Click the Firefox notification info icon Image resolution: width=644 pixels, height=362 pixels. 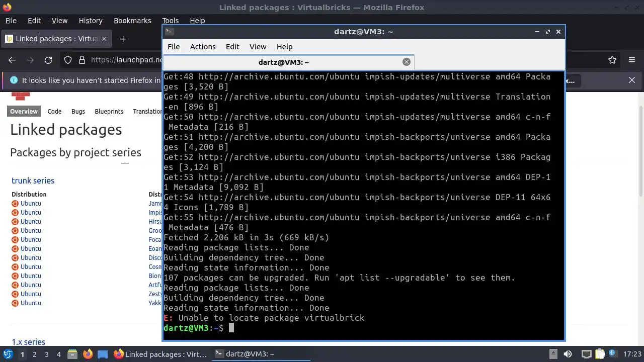tap(14, 80)
